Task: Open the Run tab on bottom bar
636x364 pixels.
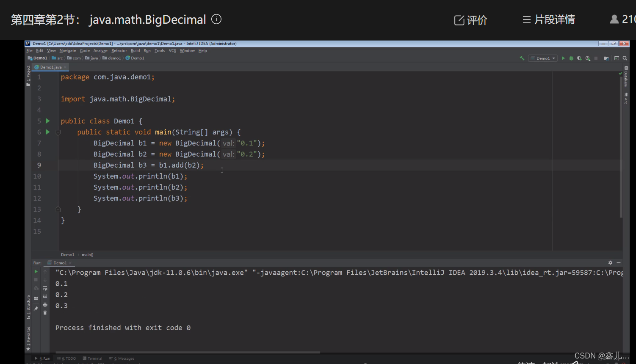Action: tap(42, 358)
